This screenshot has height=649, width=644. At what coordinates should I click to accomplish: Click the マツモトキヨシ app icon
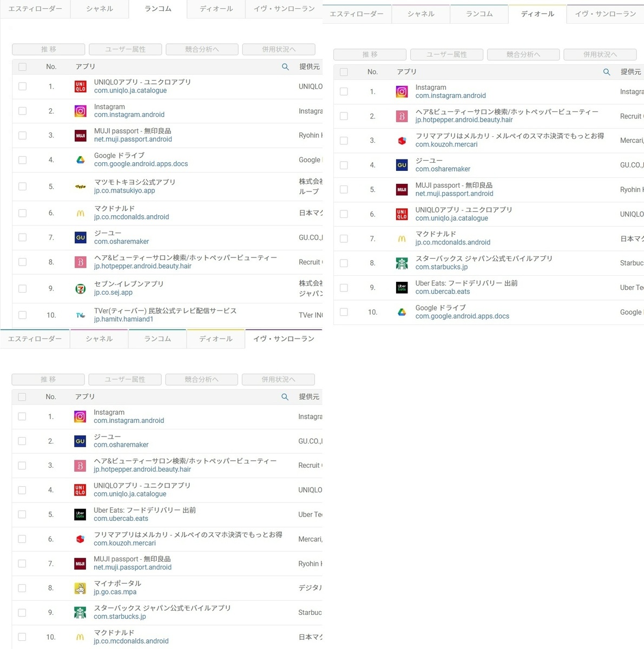pos(80,187)
